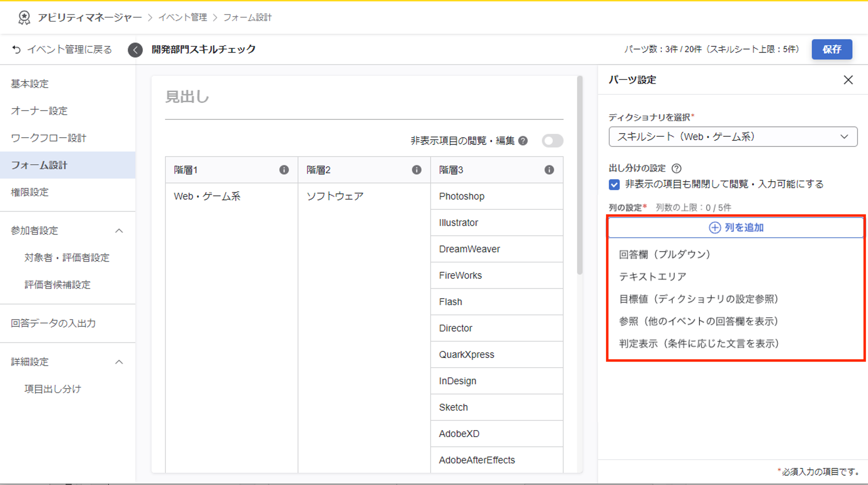
Task: Select 判定表示（条件に応じた文言を表示）option
Action: coord(699,344)
